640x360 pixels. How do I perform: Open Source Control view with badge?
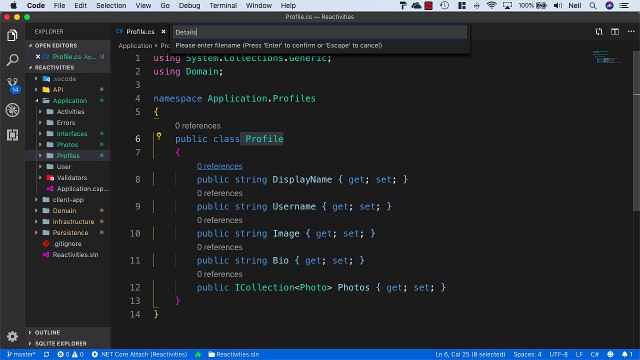click(13, 85)
